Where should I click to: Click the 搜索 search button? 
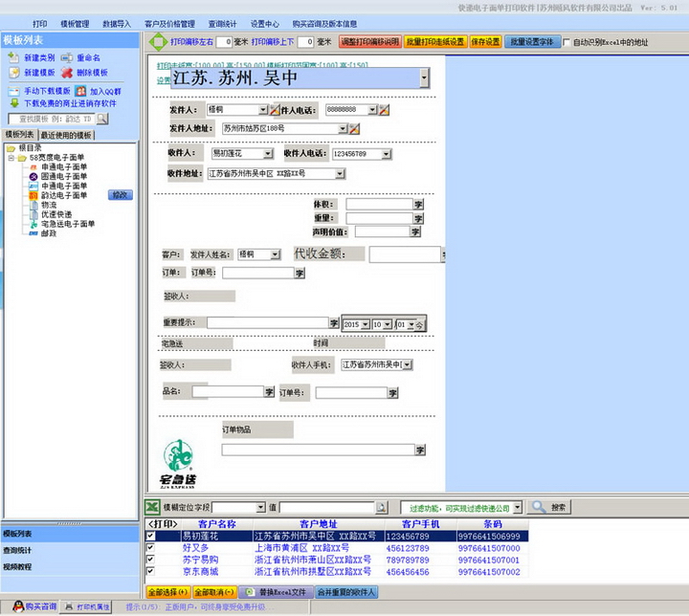pyautogui.click(x=549, y=508)
